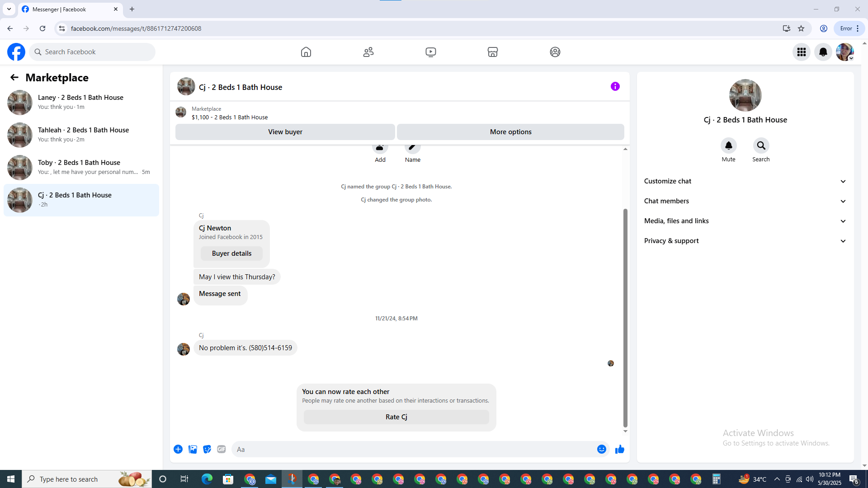This screenshot has height=488, width=868.
Task: Open Windows notification center icon
Action: pyautogui.click(x=854, y=479)
